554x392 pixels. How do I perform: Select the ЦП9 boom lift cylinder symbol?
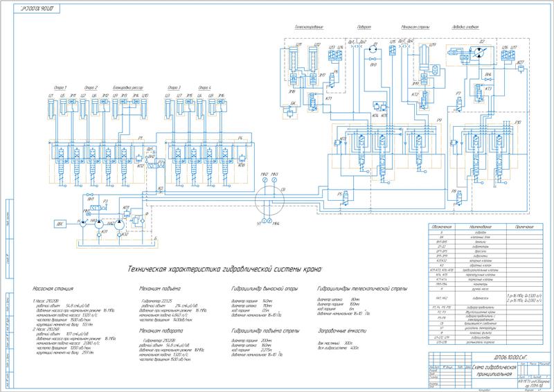pos(425,57)
